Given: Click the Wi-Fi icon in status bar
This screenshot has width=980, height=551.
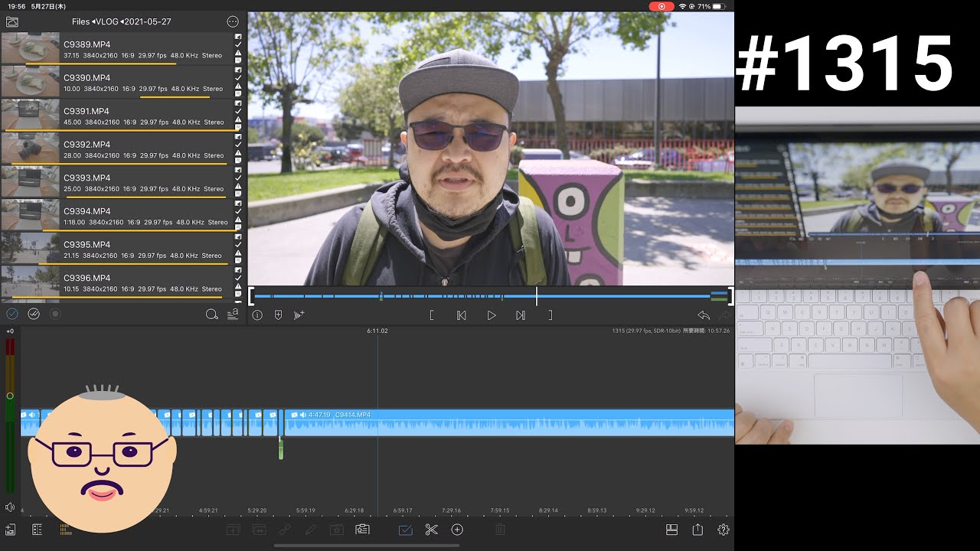Looking at the screenshot, I should point(683,6).
